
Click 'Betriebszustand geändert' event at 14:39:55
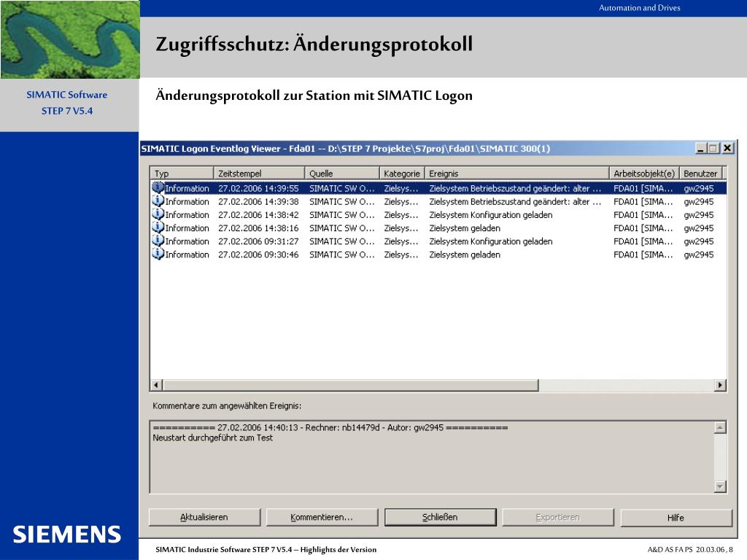pos(515,188)
